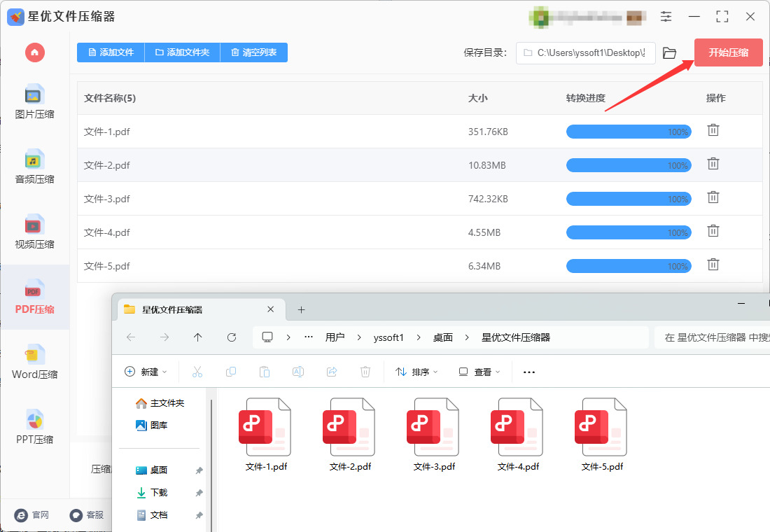Expand the chevron after 桌面 in breadcrumb

[466, 337]
